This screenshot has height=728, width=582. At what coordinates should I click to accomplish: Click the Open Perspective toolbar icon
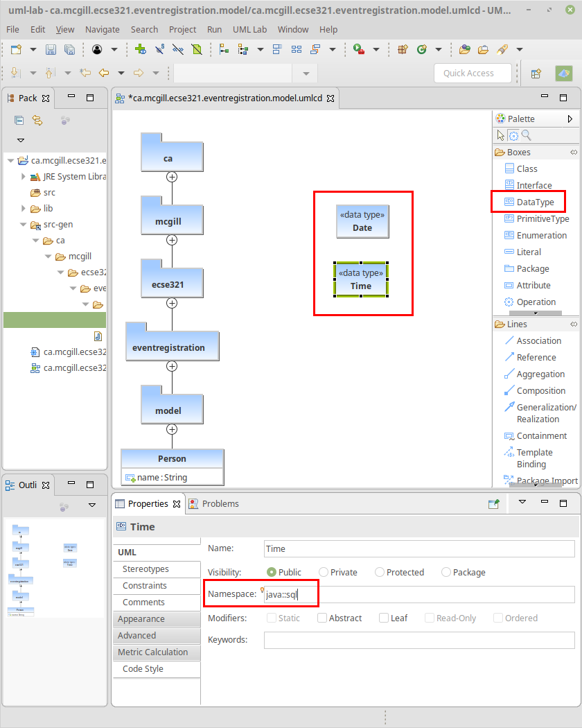(536, 73)
